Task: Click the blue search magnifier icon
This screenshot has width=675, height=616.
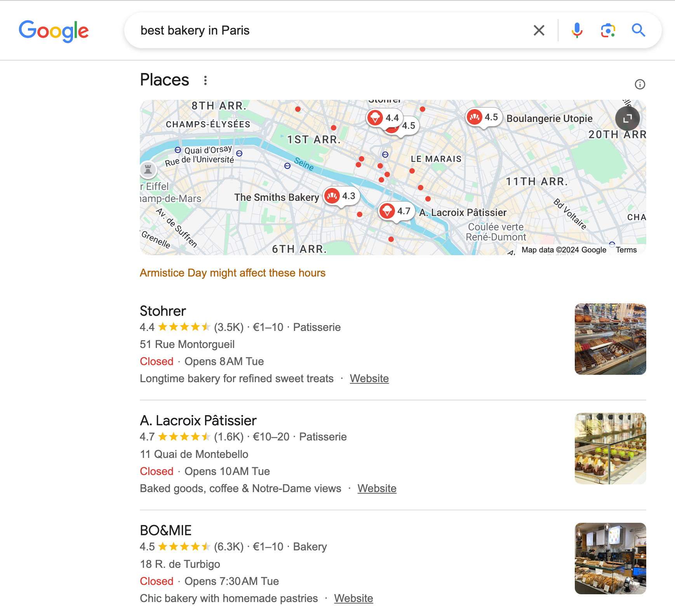Action: [638, 30]
